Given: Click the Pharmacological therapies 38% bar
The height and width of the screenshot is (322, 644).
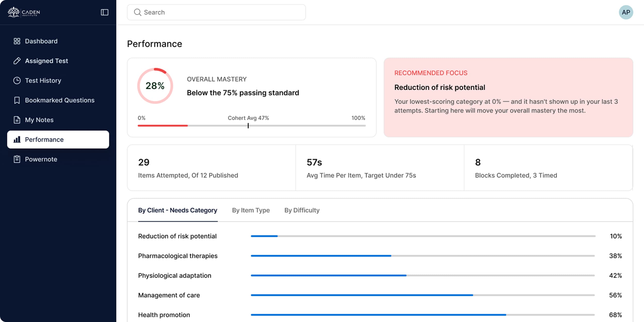Looking at the screenshot, I should point(423,256).
